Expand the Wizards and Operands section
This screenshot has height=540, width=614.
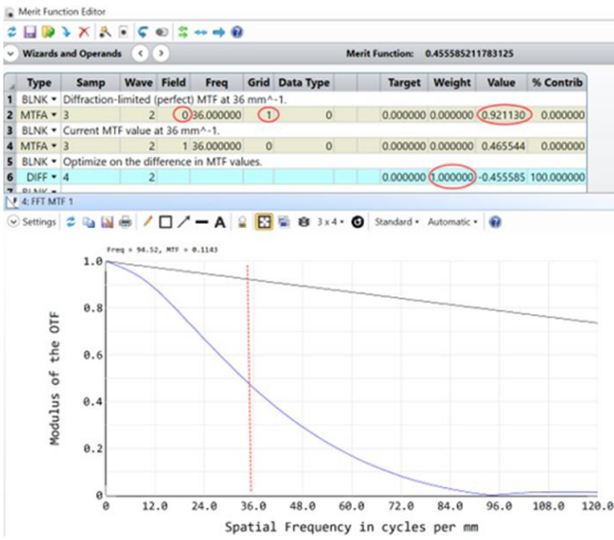[x=8, y=53]
